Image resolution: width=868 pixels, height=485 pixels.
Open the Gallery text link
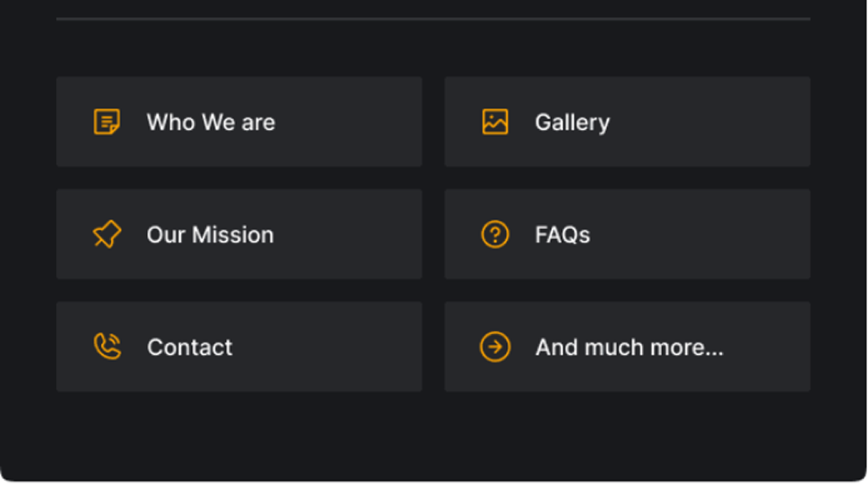(x=572, y=122)
